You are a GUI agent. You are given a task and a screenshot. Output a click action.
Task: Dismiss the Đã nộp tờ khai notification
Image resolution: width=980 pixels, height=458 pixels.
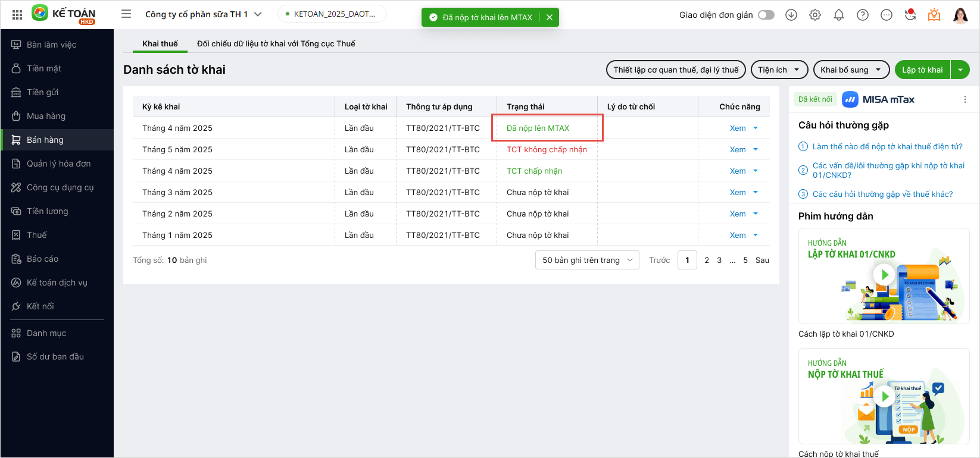[550, 17]
